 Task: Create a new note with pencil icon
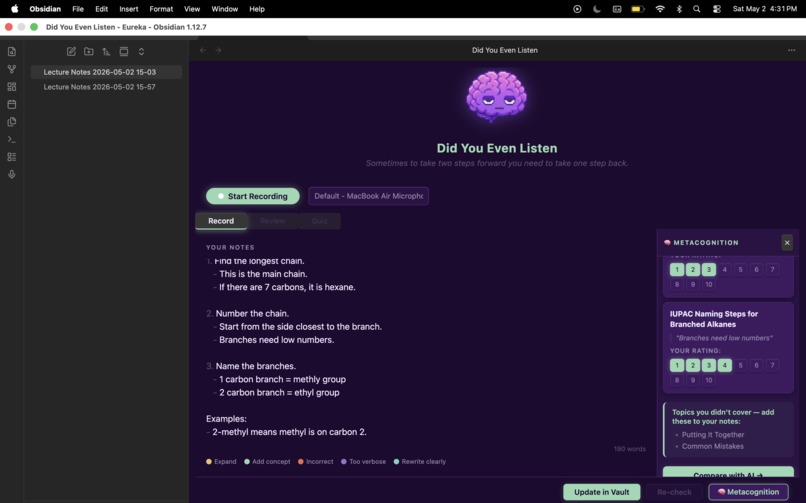pos(71,51)
